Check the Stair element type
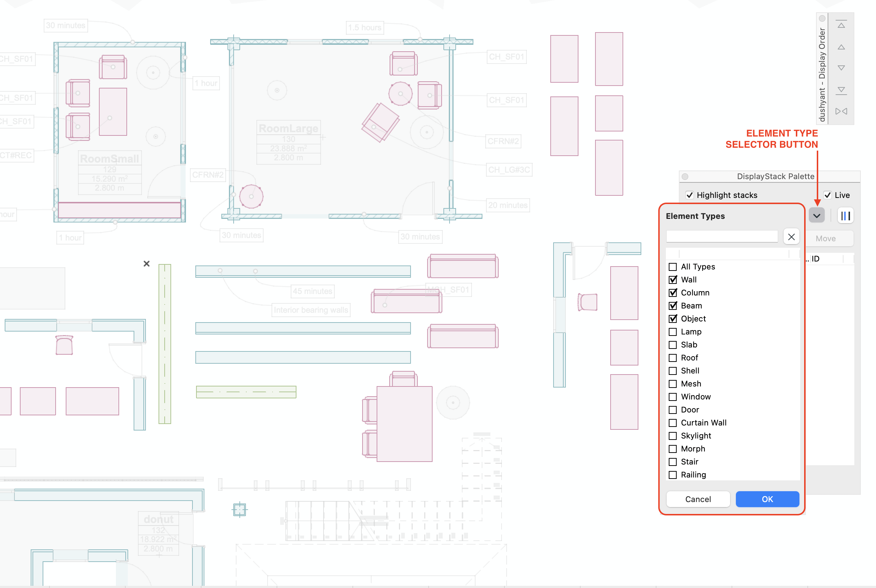 673,462
